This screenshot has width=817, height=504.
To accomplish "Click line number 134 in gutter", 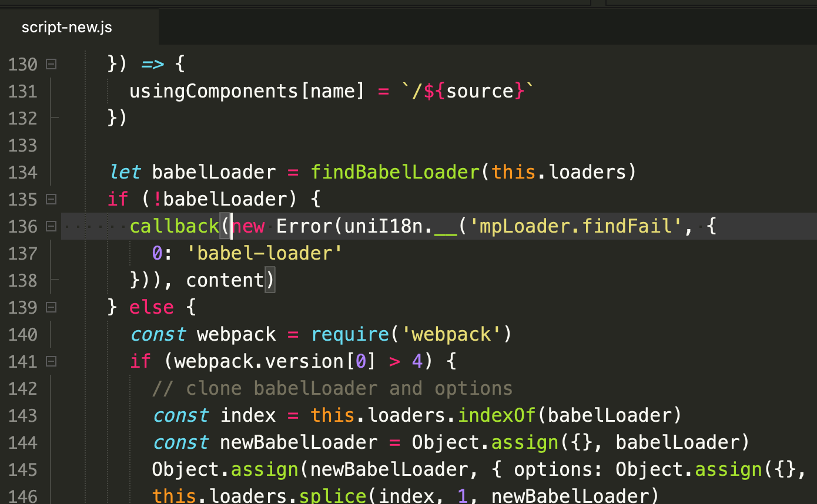I will tap(23, 173).
